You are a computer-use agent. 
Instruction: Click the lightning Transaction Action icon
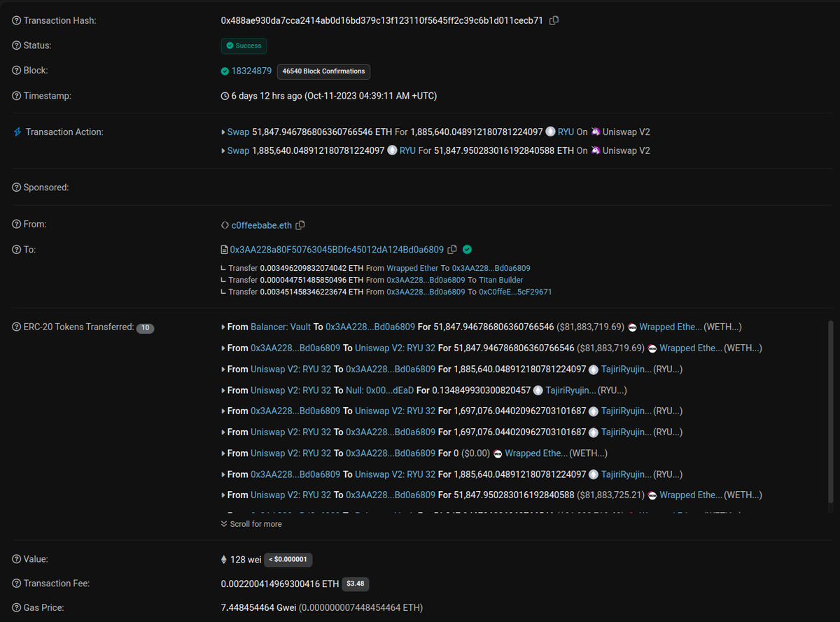[17, 132]
